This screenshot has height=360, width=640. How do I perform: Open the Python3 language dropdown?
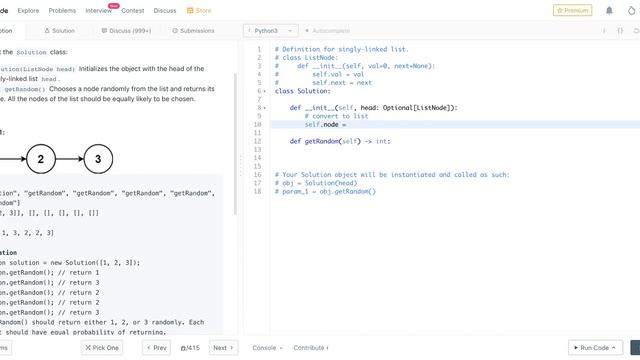[271, 31]
